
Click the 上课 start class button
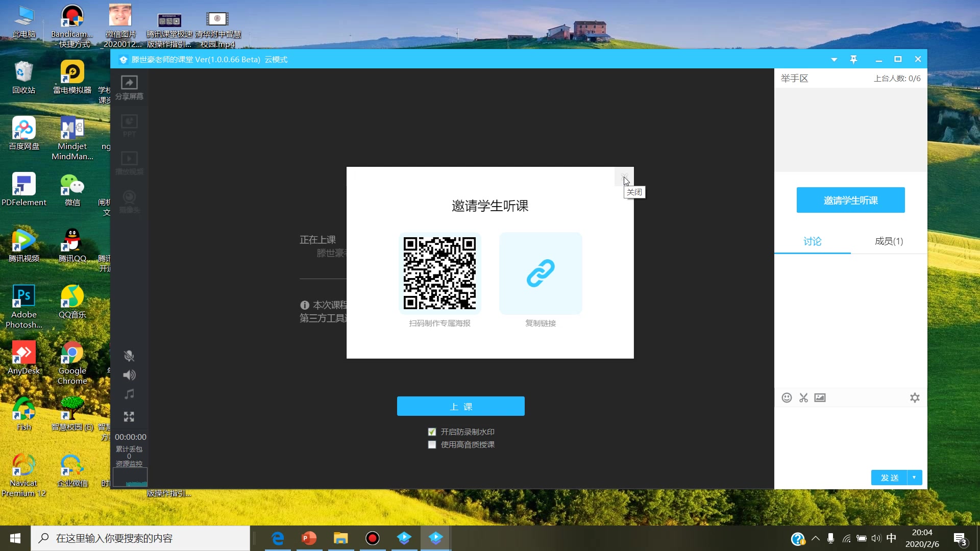coord(460,407)
